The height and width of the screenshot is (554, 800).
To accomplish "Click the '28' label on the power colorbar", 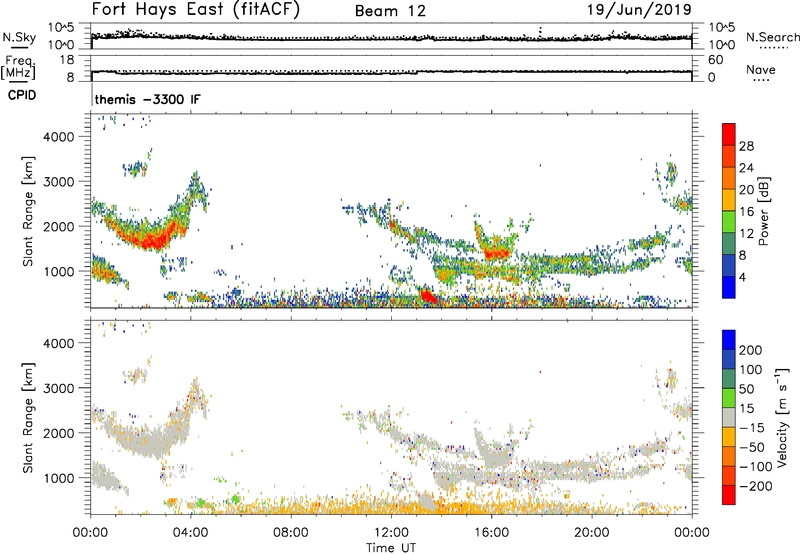I will (x=746, y=146).
